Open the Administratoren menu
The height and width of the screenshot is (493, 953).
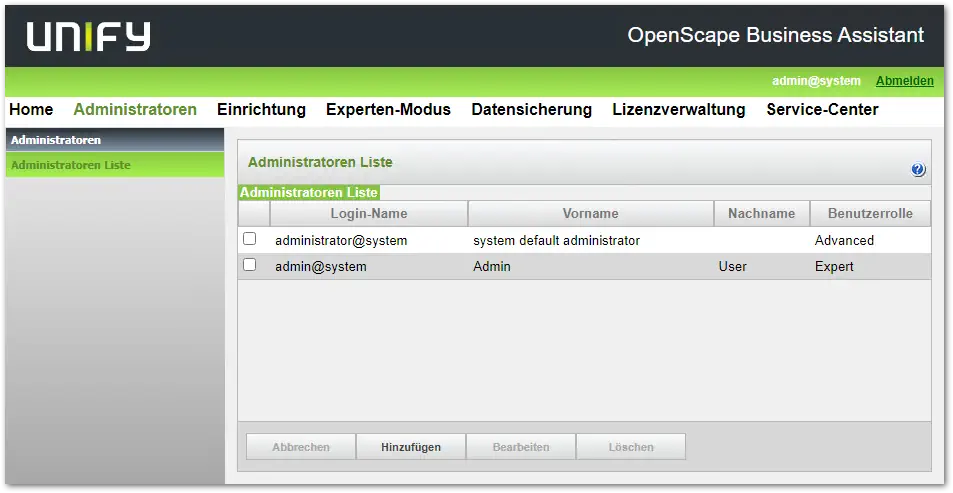click(x=135, y=109)
